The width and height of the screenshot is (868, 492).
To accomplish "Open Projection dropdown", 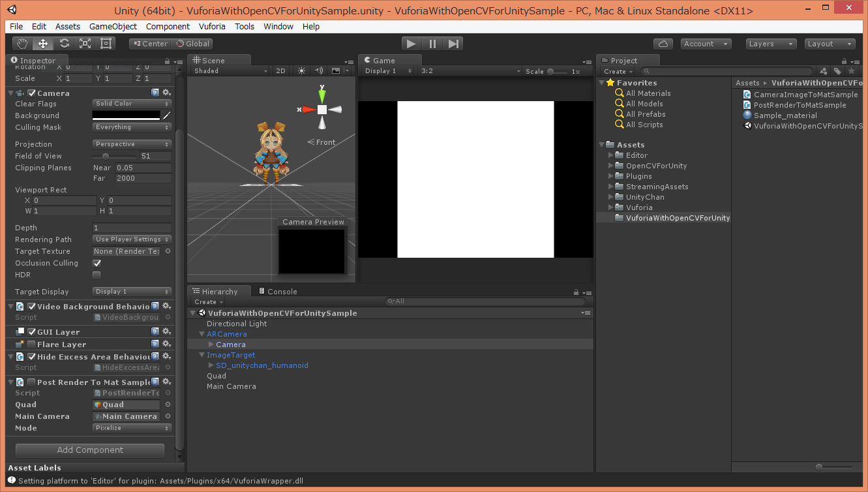I will click(x=132, y=144).
